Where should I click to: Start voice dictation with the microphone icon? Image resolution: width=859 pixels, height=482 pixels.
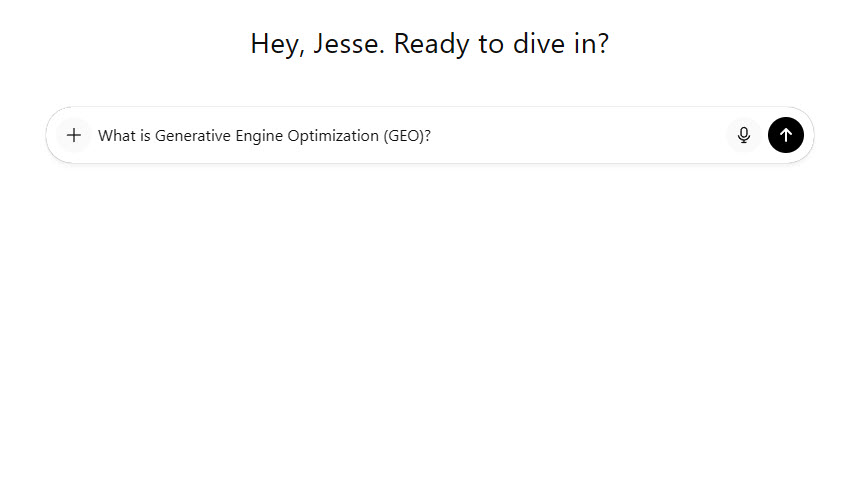[x=743, y=135]
